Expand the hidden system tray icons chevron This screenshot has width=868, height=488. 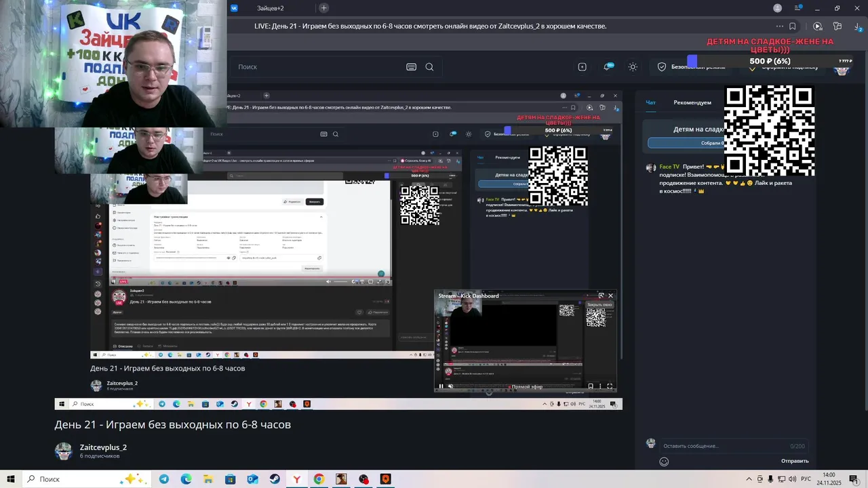[x=749, y=479]
